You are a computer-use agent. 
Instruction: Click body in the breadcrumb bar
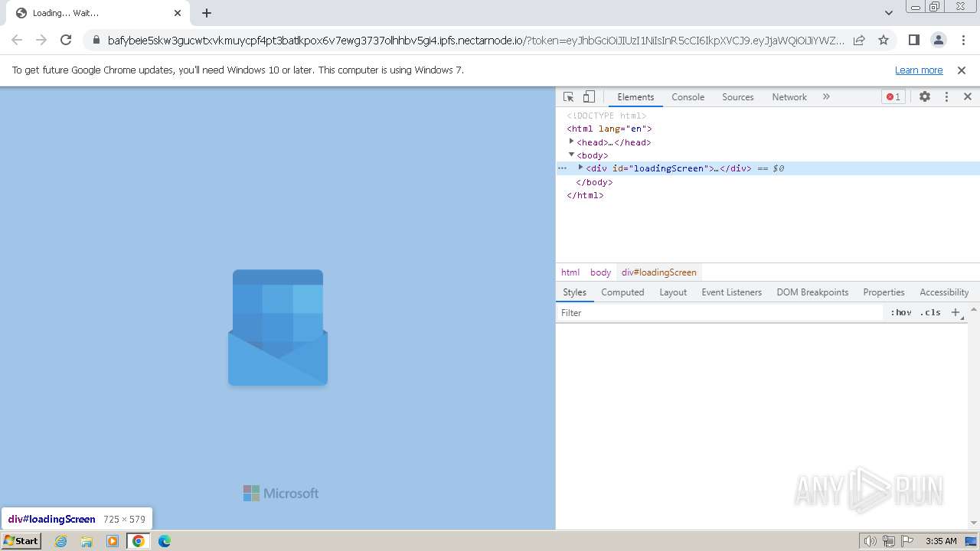coord(600,272)
